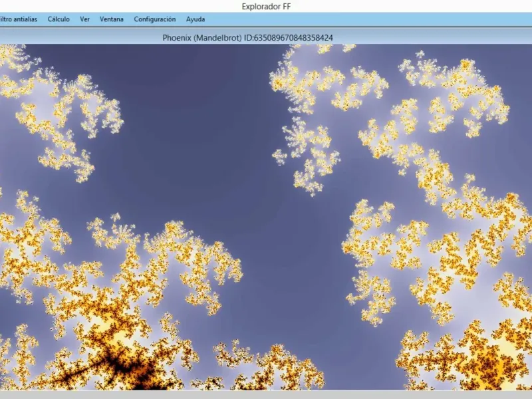This screenshot has height=399, width=532.
Task: Open the Configuración menu
Action: coord(155,19)
